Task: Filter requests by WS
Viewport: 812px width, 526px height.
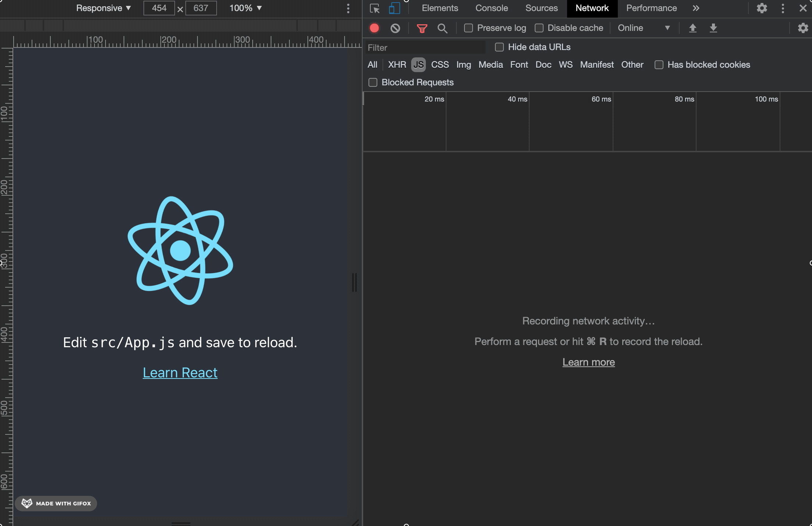Action: 566,65
